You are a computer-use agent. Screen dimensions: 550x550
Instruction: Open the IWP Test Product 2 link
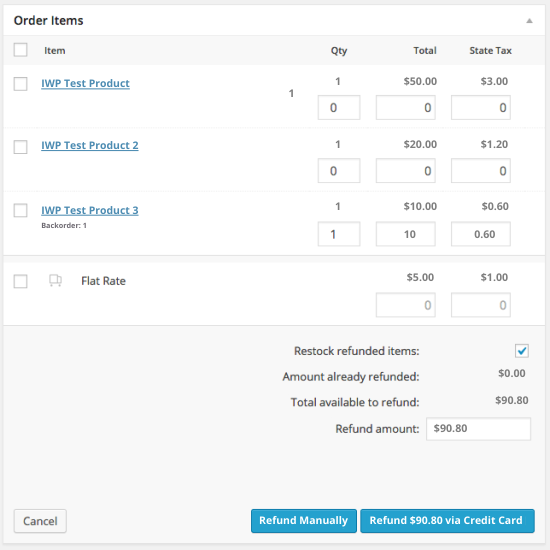pos(90,145)
